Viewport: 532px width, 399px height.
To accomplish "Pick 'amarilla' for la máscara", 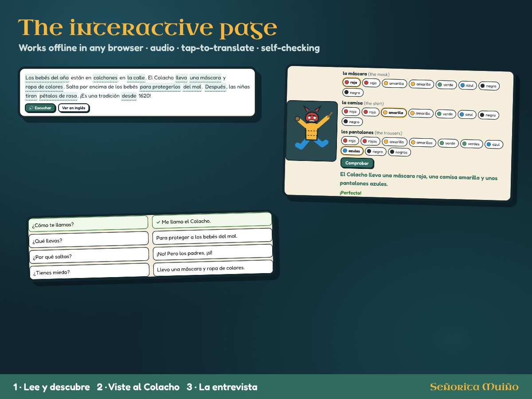I will (394, 83).
